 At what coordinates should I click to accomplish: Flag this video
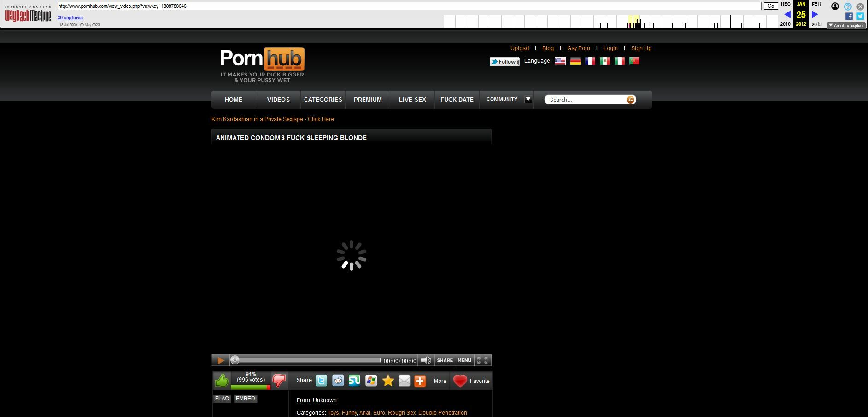point(222,399)
